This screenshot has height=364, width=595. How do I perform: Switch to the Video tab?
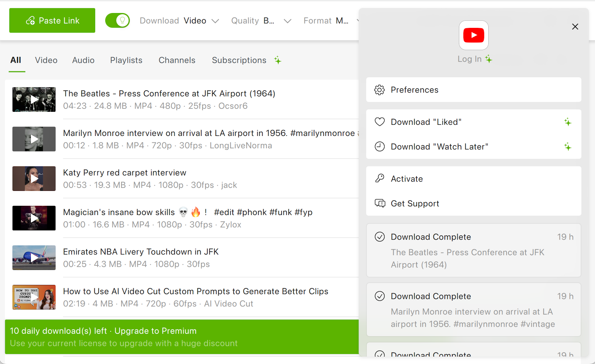click(x=46, y=60)
